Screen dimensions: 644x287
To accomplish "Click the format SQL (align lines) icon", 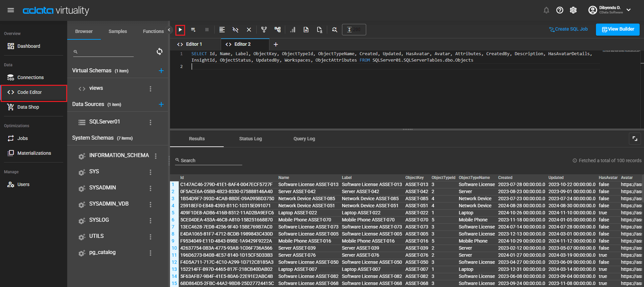I will pyautogui.click(x=222, y=30).
